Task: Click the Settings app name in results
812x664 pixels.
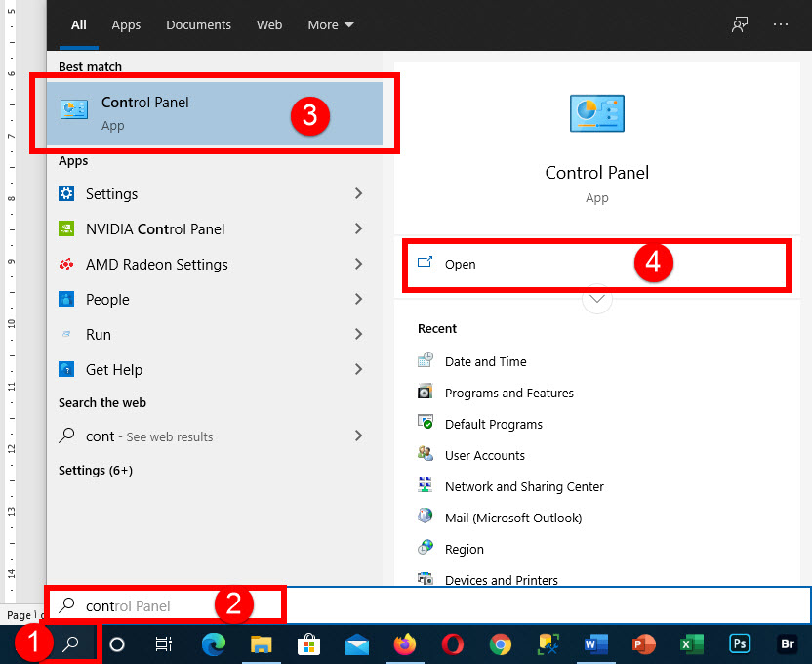Action: coord(112,193)
